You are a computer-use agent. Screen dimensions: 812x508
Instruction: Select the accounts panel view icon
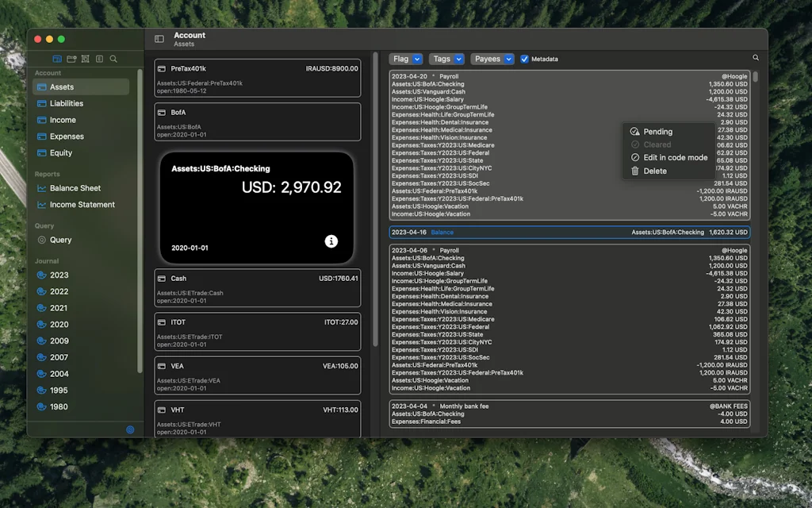tap(57, 59)
